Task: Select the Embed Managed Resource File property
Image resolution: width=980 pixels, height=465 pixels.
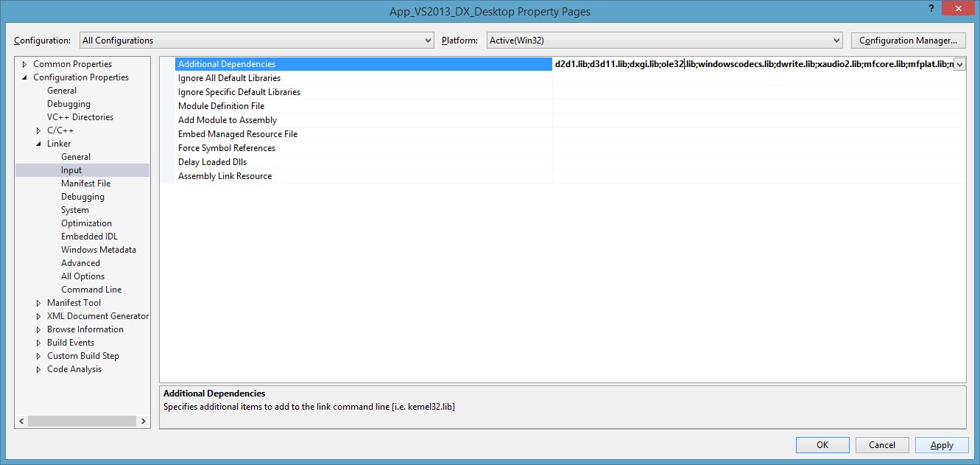Action: point(364,134)
